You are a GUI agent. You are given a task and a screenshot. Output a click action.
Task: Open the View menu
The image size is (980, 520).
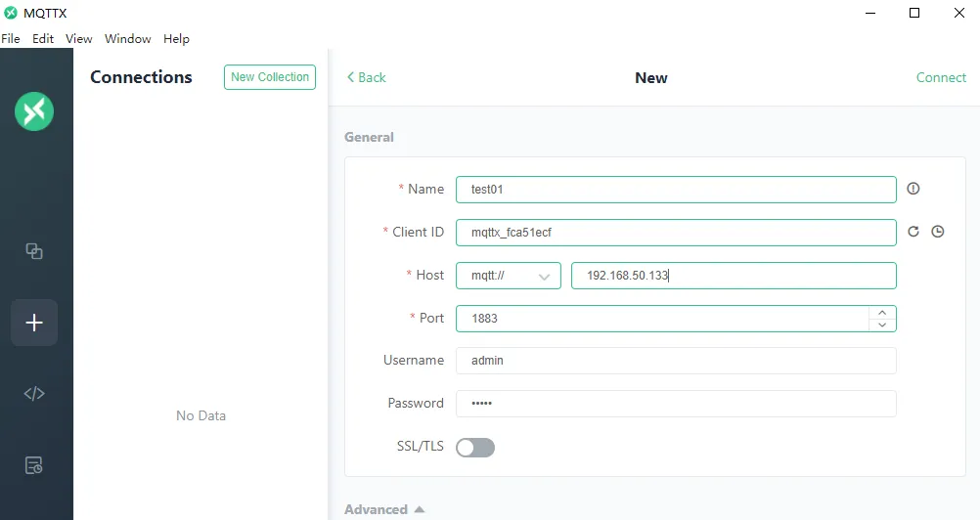click(x=79, y=39)
